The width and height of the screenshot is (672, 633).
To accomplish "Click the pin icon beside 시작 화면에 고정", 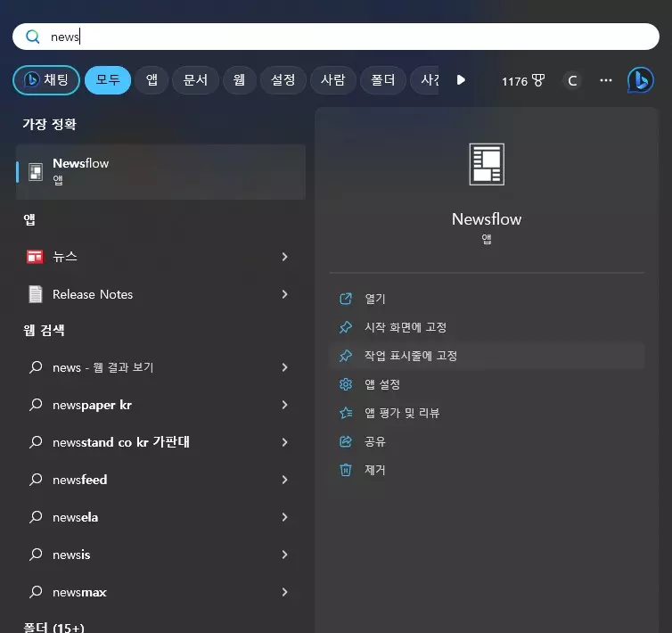I will (x=346, y=327).
